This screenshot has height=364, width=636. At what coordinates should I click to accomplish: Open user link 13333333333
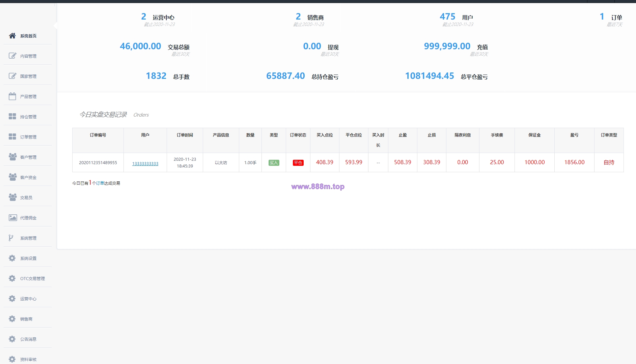click(x=145, y=163)
